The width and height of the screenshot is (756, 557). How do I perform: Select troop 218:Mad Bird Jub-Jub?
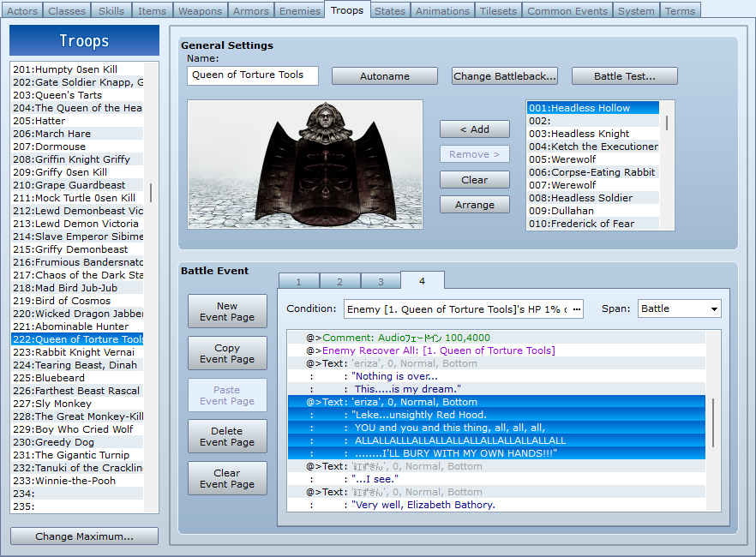77,288
